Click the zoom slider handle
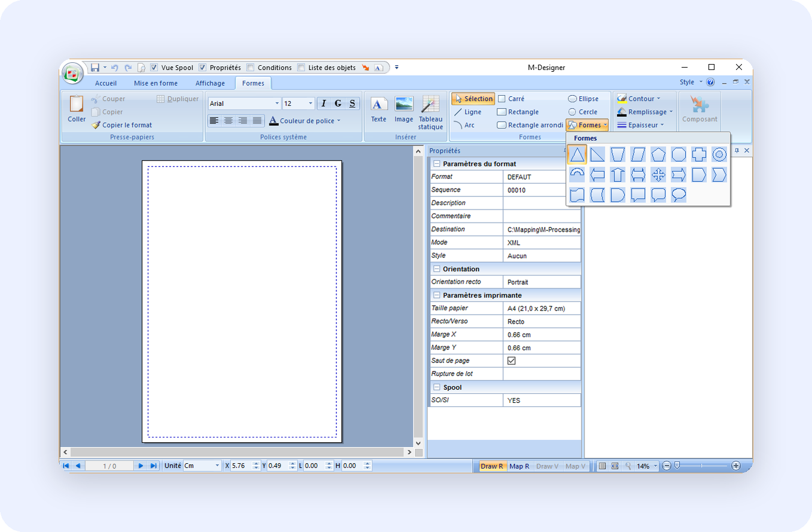Screen dimensions: 812x532 coord(677,465)
